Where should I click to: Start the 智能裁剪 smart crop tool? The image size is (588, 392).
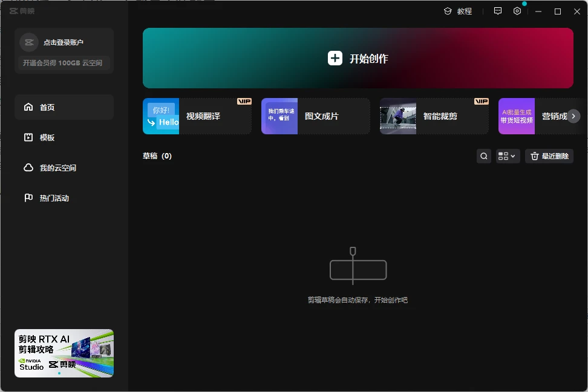pyautogui.click(x=434, y=116)
